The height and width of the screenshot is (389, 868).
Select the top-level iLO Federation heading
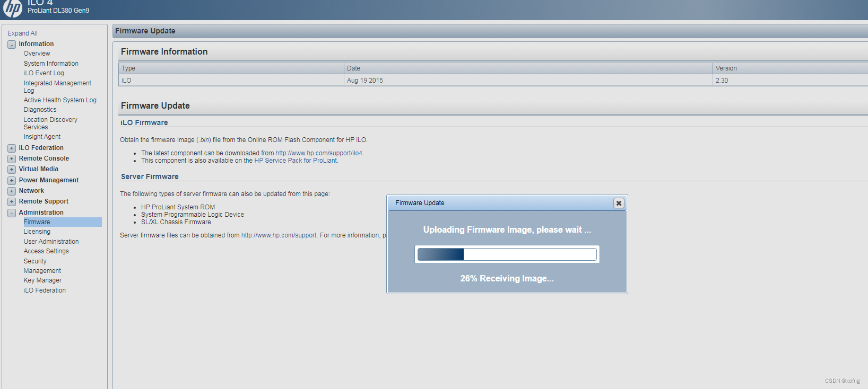point(41,148)
